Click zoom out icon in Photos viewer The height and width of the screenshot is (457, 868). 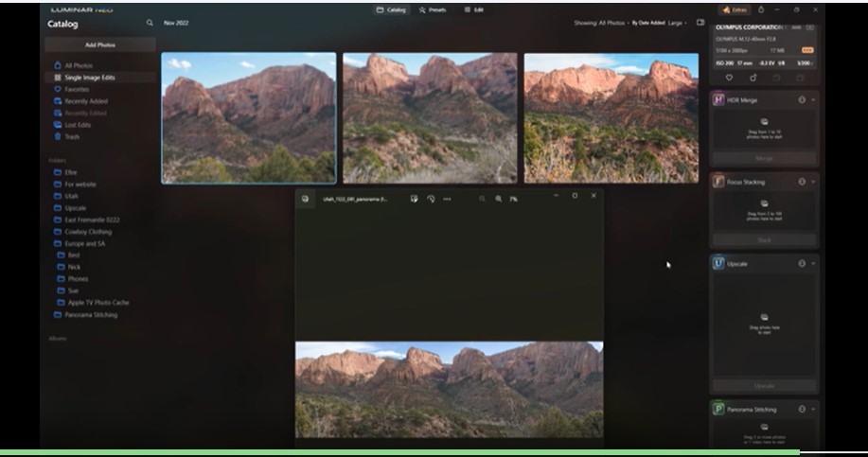pos(482,199)
